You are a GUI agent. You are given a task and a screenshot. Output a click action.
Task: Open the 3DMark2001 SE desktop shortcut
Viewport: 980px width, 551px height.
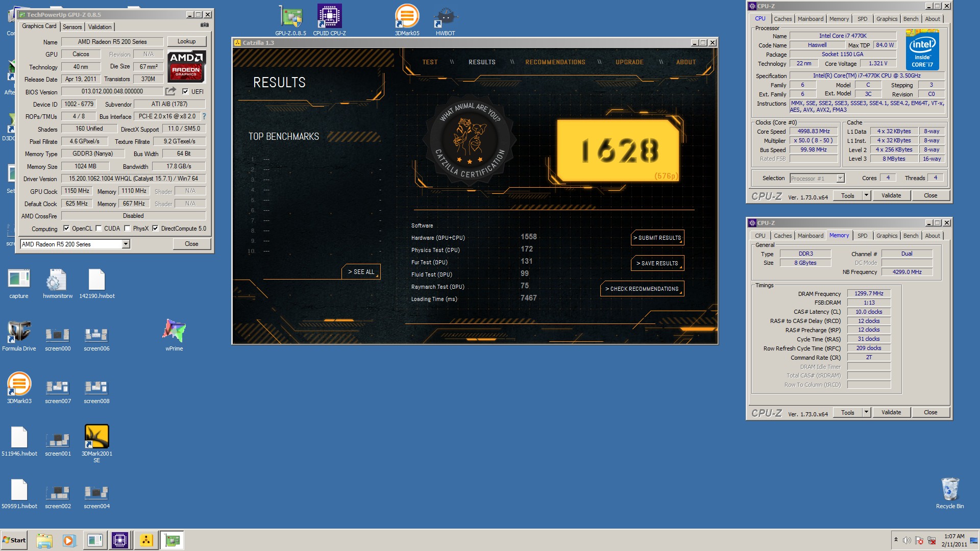(96, 444)
